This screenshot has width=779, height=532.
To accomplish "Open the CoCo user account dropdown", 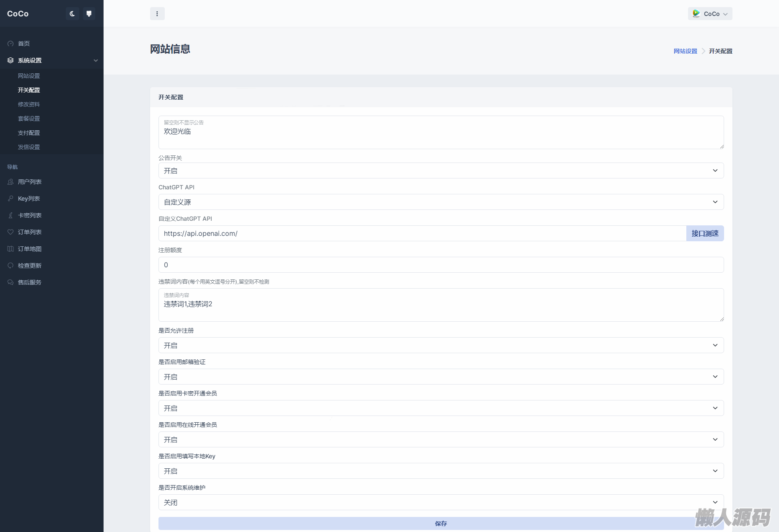I will point(710,14).
